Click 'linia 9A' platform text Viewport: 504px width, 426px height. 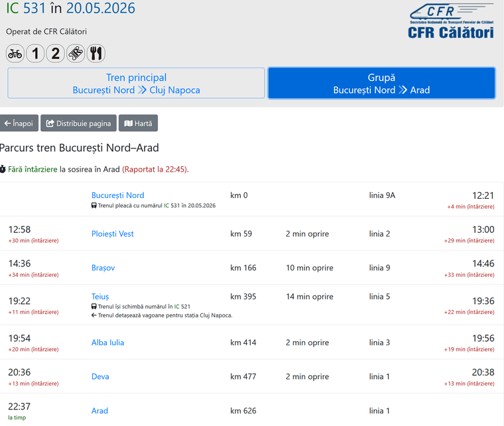click(382, 195)
